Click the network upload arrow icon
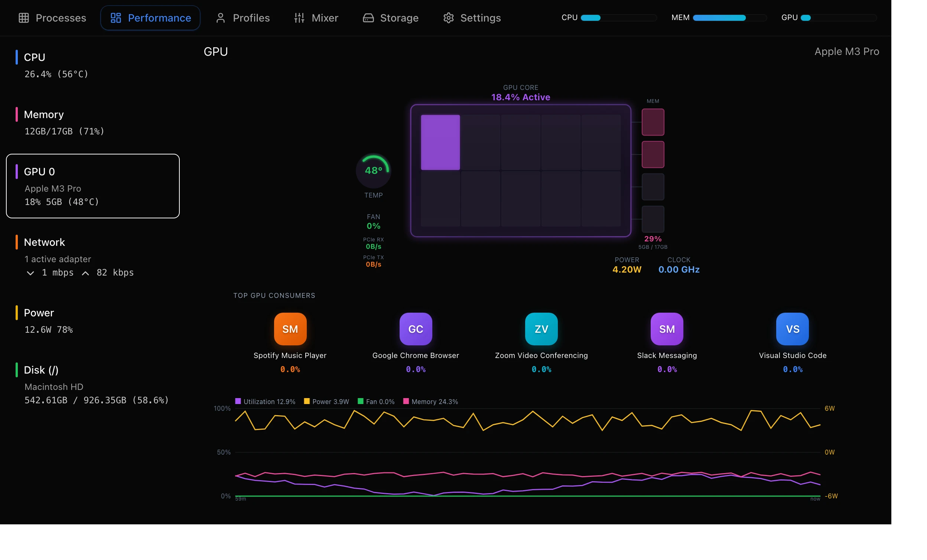 pyautogui.click(x=85, y=273)
